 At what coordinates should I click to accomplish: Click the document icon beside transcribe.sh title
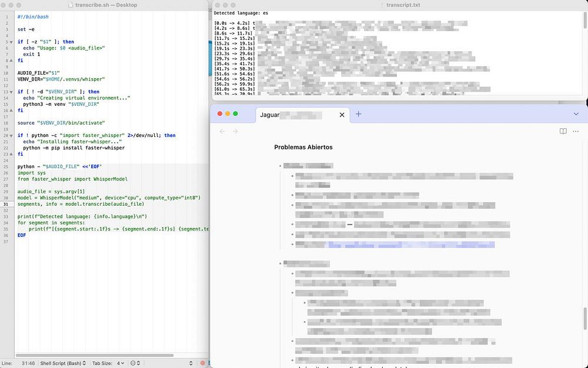pos(71,5)
